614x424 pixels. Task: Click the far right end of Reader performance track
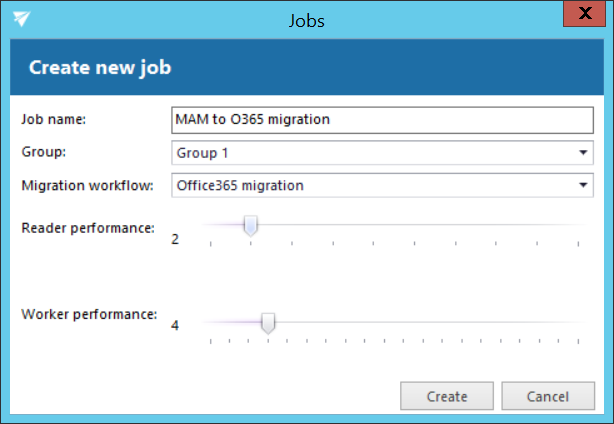tap(580, 226)
